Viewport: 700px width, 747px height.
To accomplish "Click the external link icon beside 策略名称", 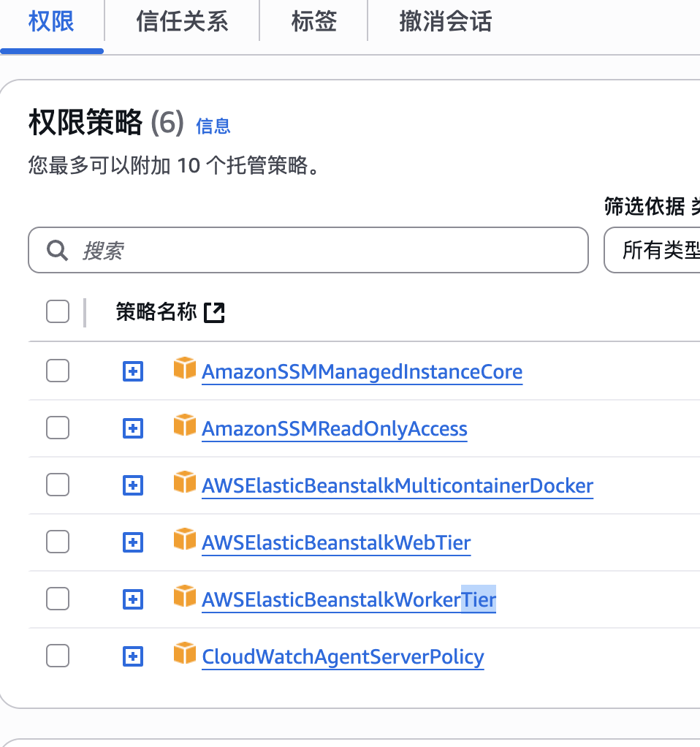I will coord(214,313).
